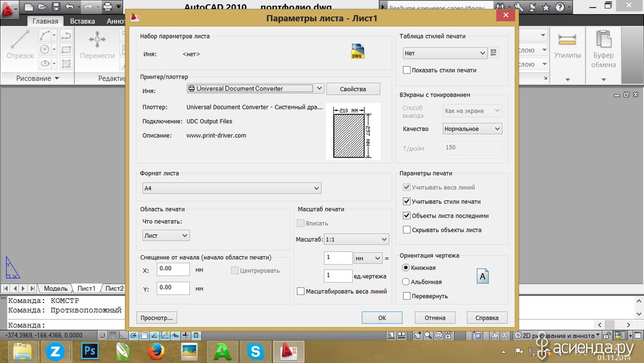
Task: Click the Просмотр... button
Action: (157, 318)
